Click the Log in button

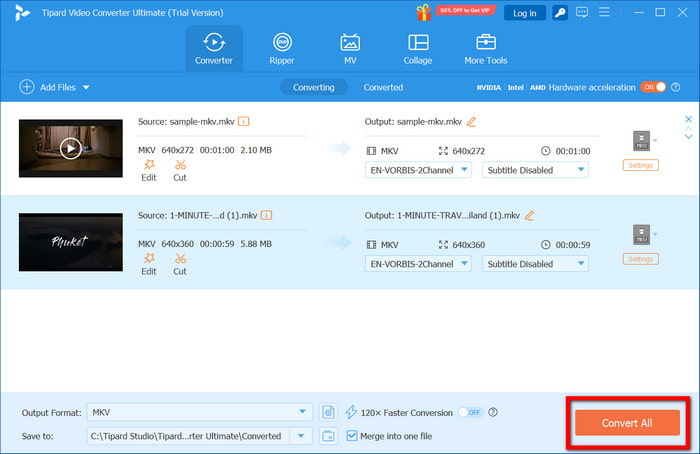[524, 13]
